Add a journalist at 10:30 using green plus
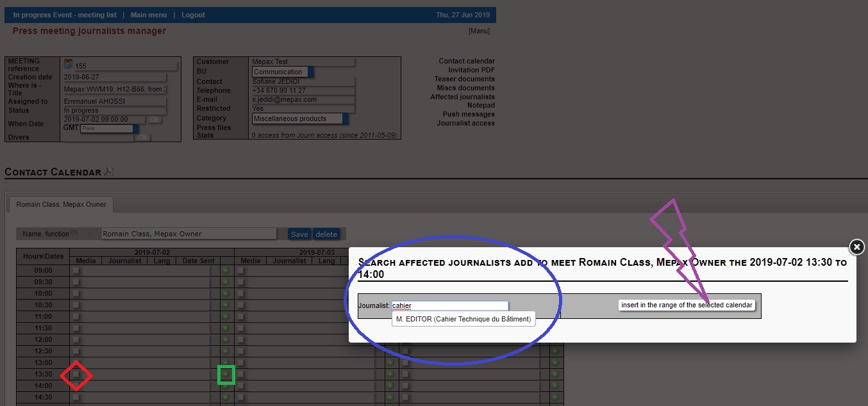 pos(226,305)
